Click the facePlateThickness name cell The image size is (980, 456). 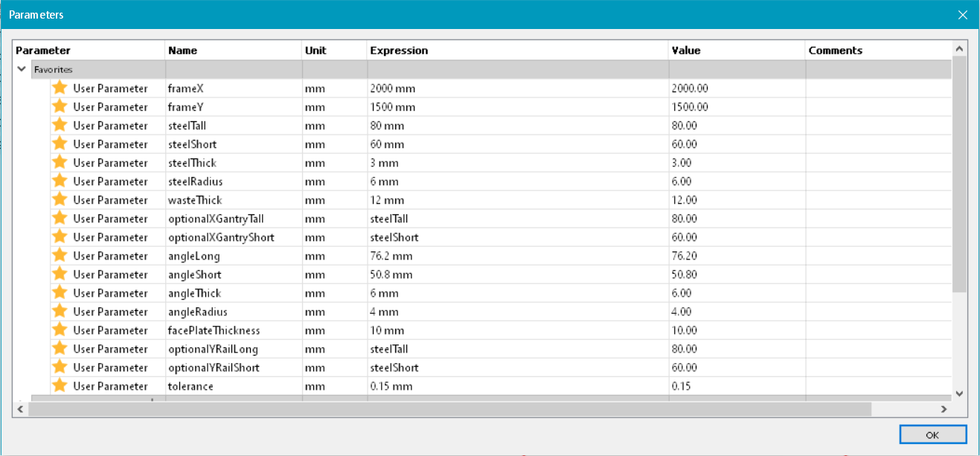coord(233,330)
